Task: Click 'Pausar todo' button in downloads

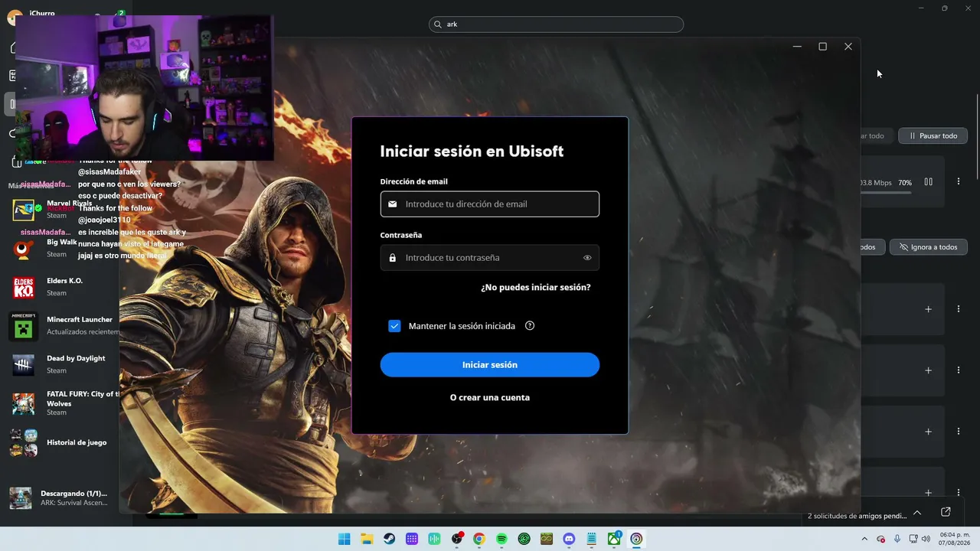Action: coord(933,136)
